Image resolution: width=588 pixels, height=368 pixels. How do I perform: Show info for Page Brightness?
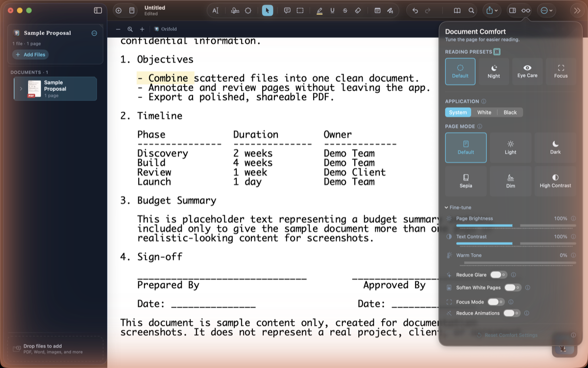pyautogui.click(x=573, y=219)
